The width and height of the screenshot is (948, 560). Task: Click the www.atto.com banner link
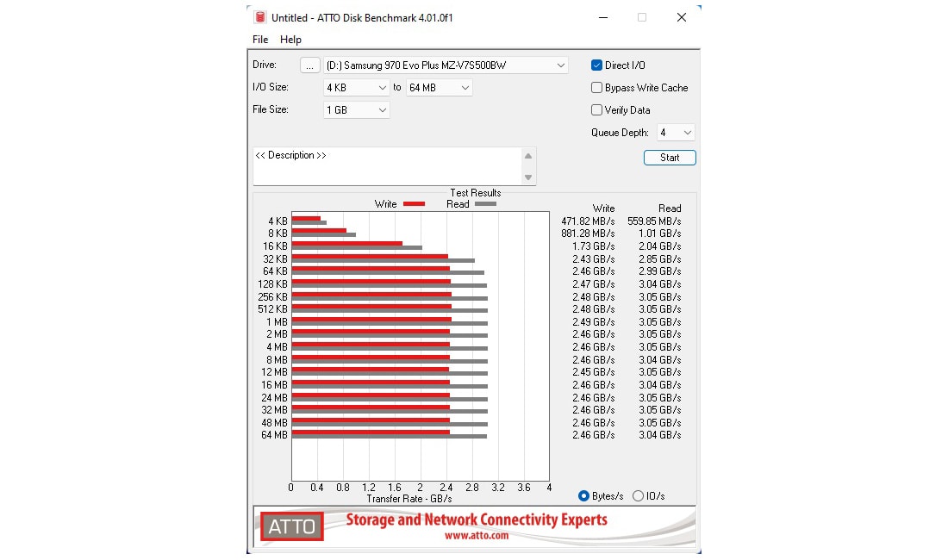point(477,535)
